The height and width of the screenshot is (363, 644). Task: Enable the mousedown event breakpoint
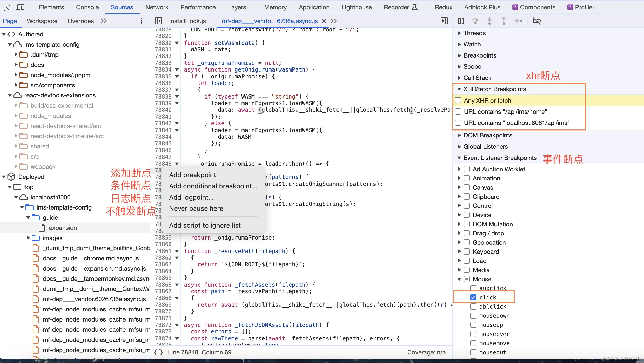pyautogui.click(x=473, y=315)
